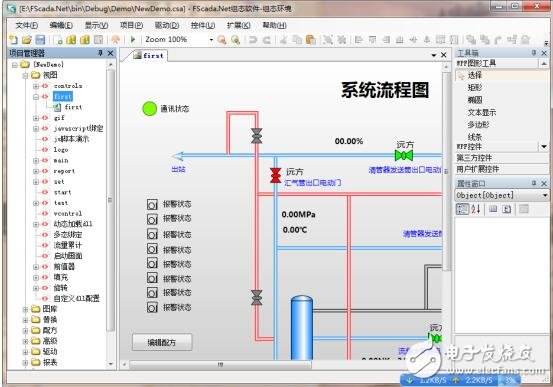Expand the report view node
The image size is (553, 387).
pyautogui.click(x=36, y=171)
